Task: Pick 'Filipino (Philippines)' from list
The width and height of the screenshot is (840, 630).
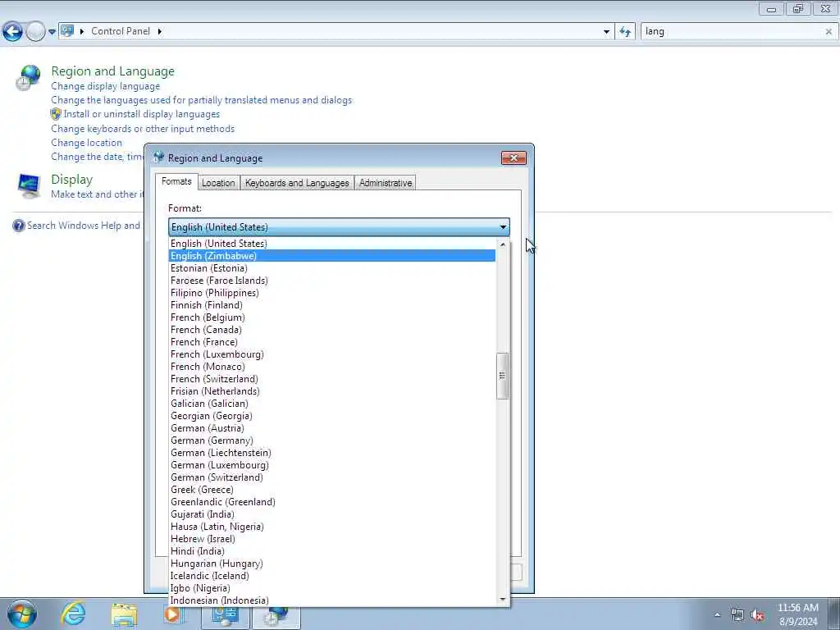Action: tap(332, 293)
